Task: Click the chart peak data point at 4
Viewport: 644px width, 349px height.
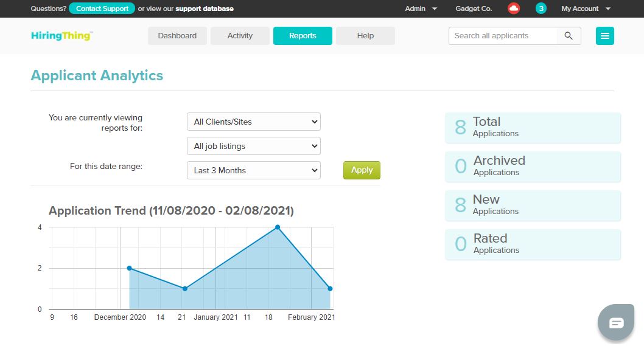Action: [277, 227]
